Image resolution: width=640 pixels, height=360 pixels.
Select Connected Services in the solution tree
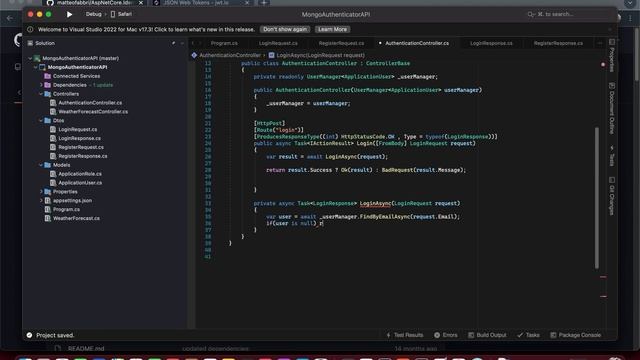coord(76,76)
